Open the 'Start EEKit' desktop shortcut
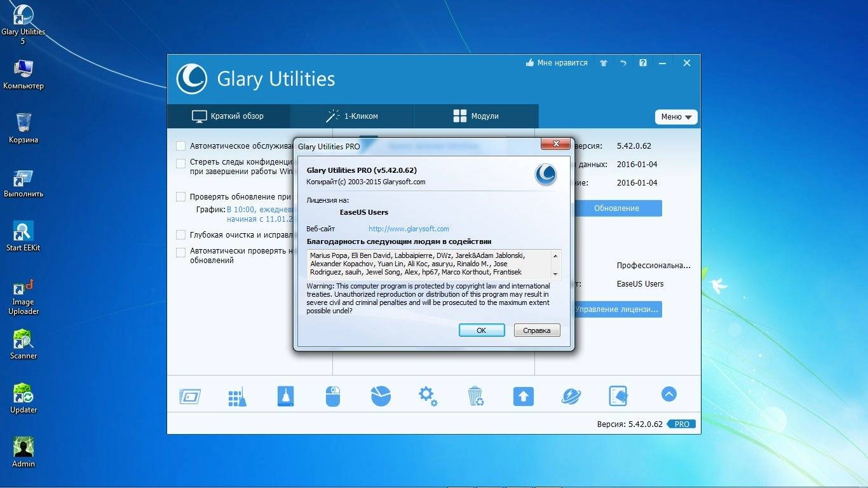 [x=24, y=236]
